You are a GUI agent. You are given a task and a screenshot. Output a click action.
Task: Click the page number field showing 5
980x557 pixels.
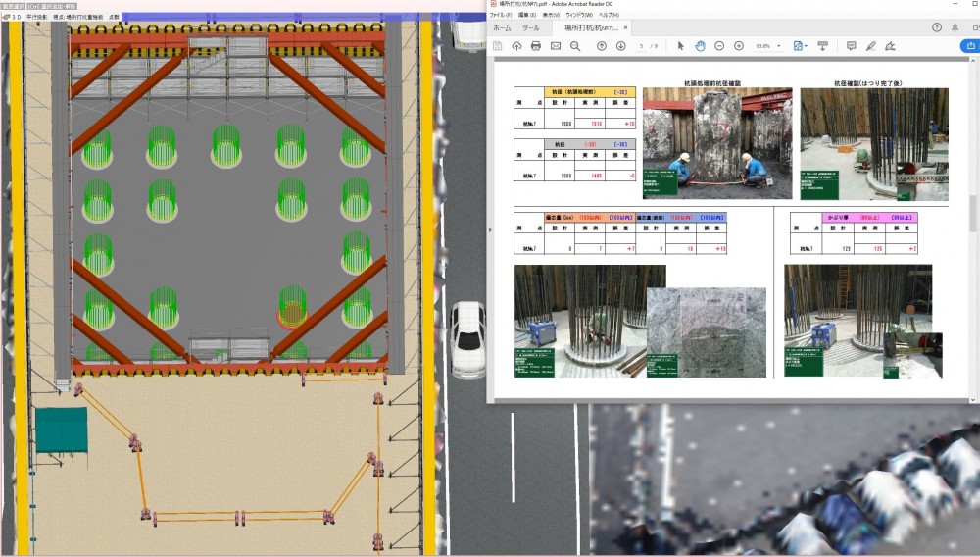pos(642,46)
